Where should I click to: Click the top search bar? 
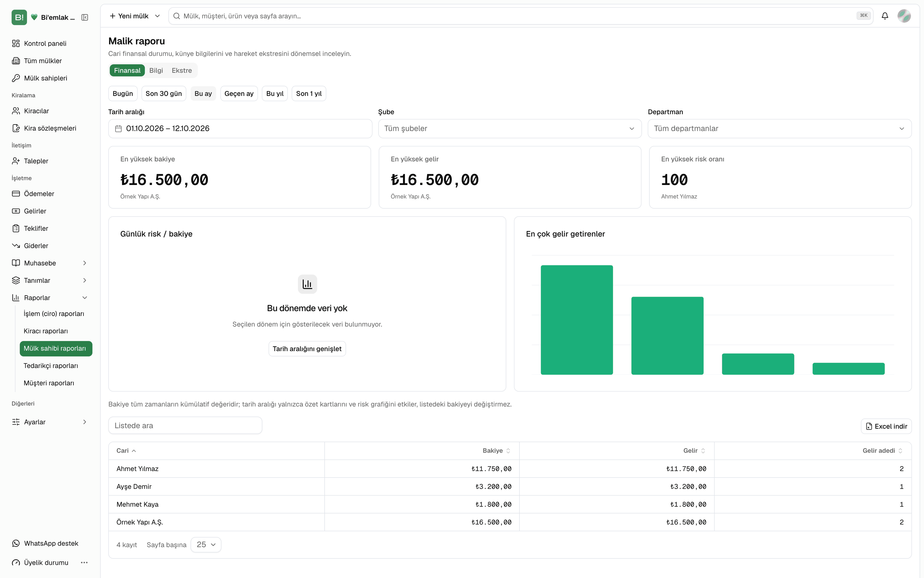[521, 16]
